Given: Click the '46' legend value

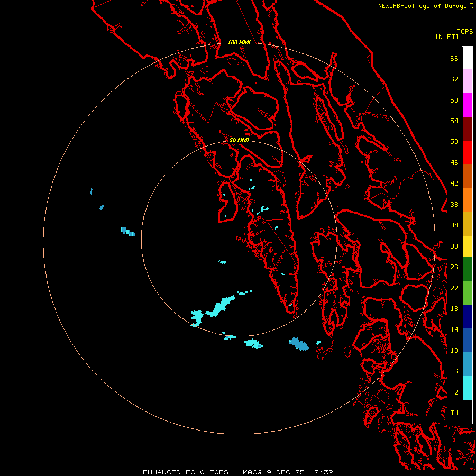Looking at the screenshot, I should click(x=454, y=163).
